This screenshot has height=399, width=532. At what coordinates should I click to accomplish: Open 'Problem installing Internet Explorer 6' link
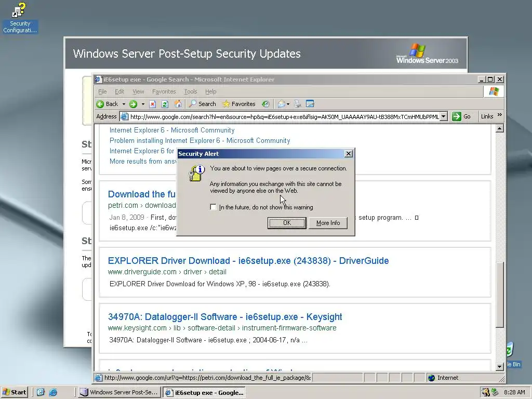coord(199,140)
